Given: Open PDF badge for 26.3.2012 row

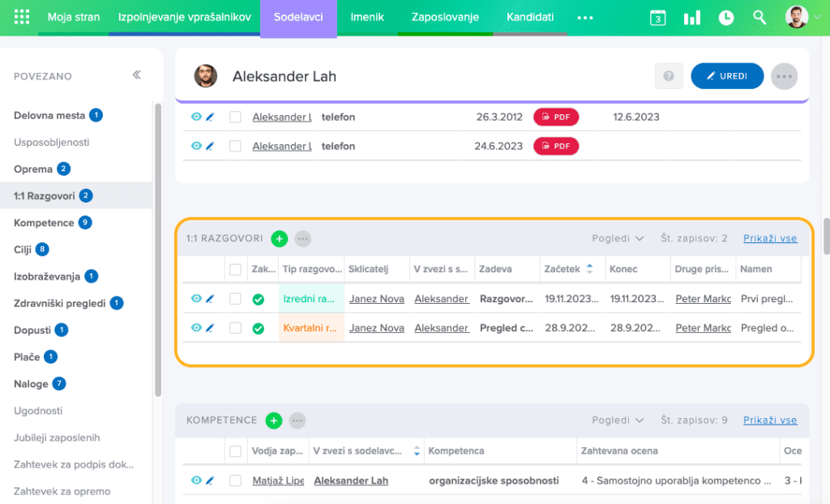Looking at the screenshot, I should [x=555, y=117].
